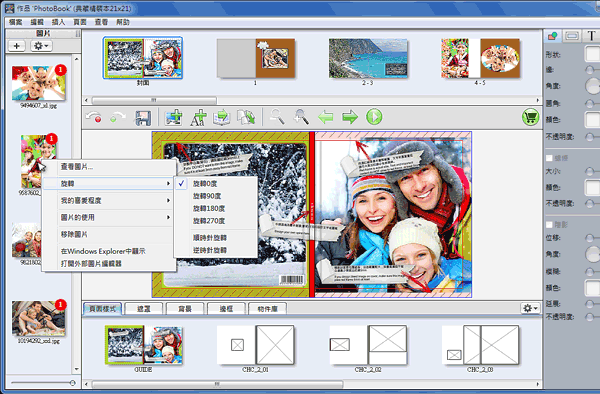600x394 pixels.
Task: Open the picture panel gear settings dropdown
Action: click(x=41, y=46)
